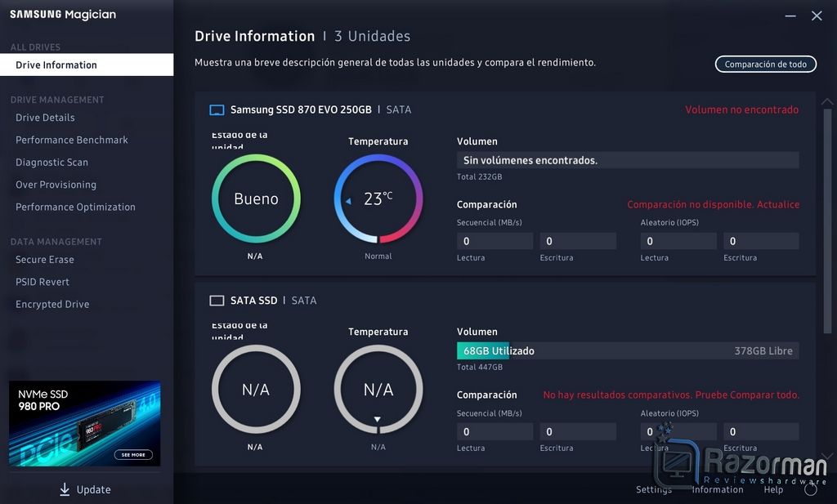Click the SATA SSD drive title
This screenshot has width=837, height=504.
254,301
